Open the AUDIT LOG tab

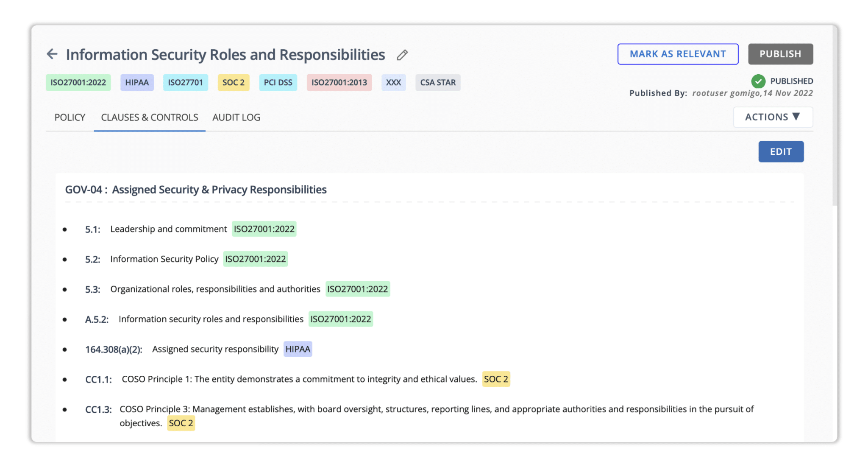[236, 117]
